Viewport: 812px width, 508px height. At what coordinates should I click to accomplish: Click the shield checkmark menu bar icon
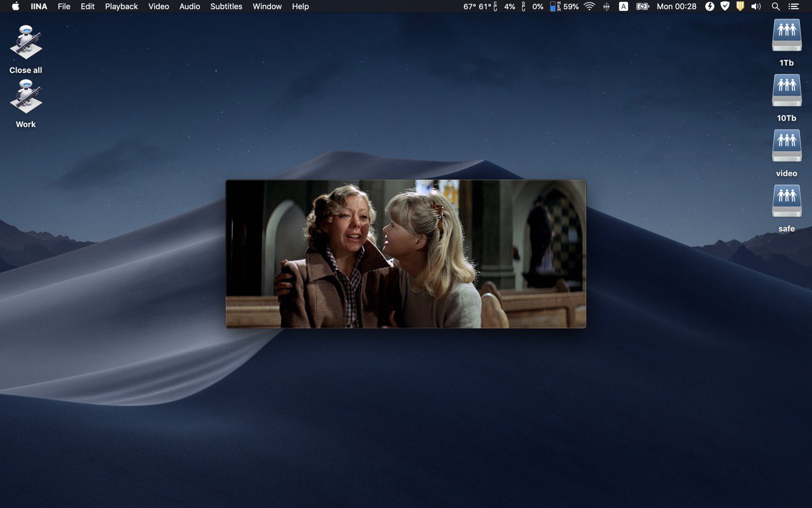725,6
